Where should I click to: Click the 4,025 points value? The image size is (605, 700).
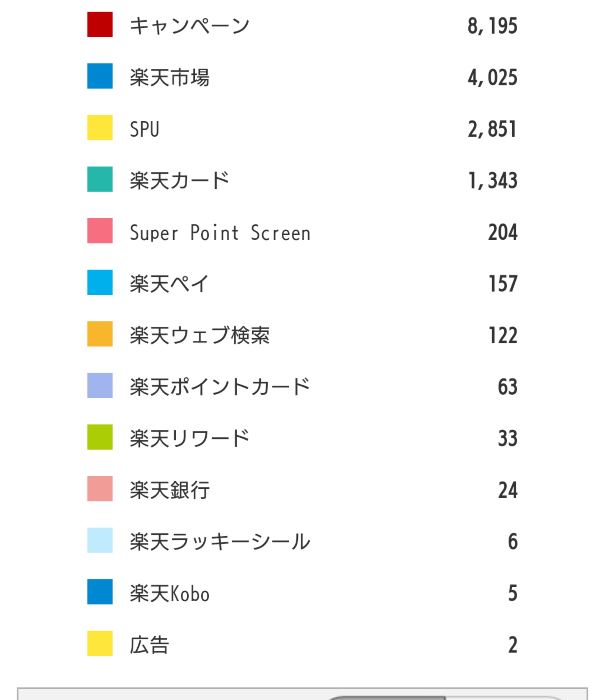492,77
